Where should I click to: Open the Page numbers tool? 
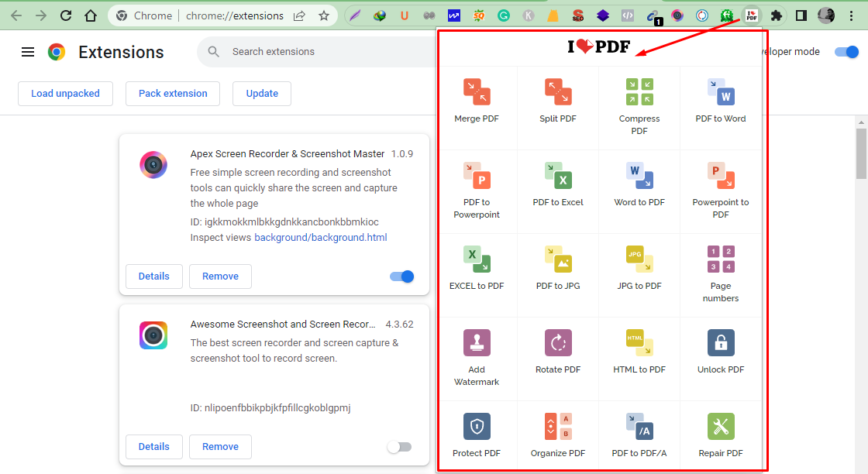click(x=721, y=274)
